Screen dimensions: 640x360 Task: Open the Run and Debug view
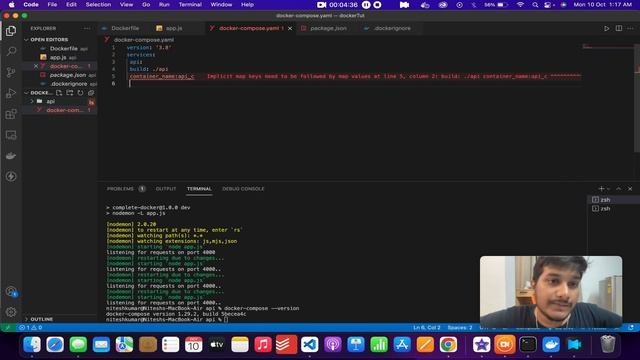(11, 93)
